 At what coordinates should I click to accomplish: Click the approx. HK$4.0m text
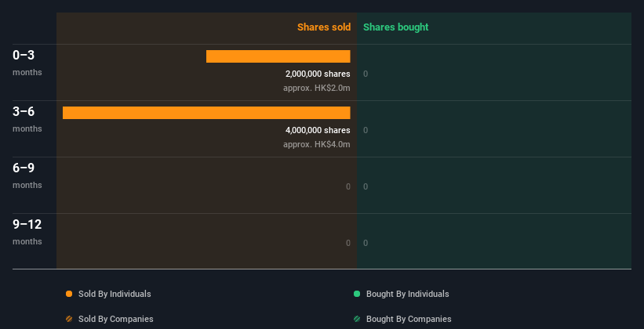pyautogui.click(x=317, y=144)
